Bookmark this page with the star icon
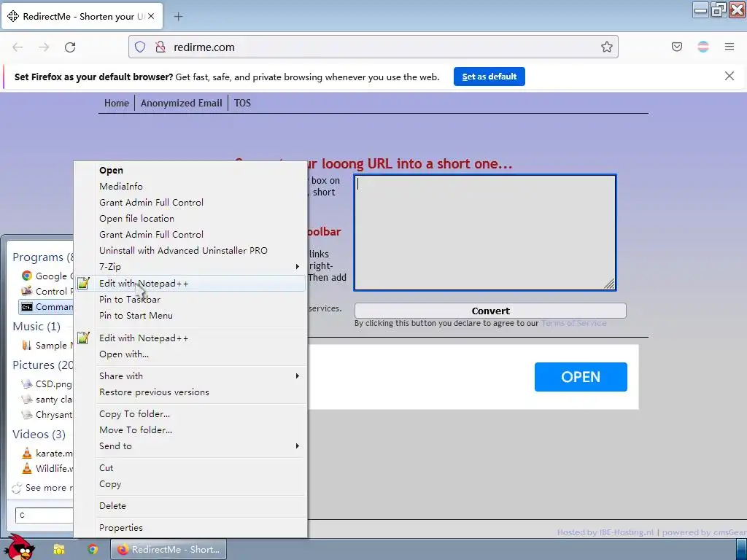This screenshot has height=560, width=747. tap(606, 47)
